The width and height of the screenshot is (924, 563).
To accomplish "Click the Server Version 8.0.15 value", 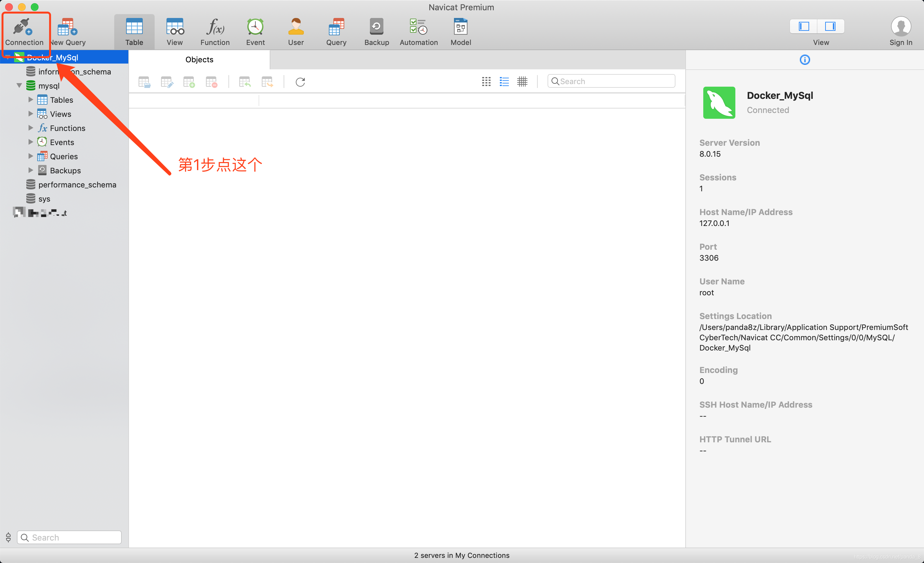I will pos(710,154).
